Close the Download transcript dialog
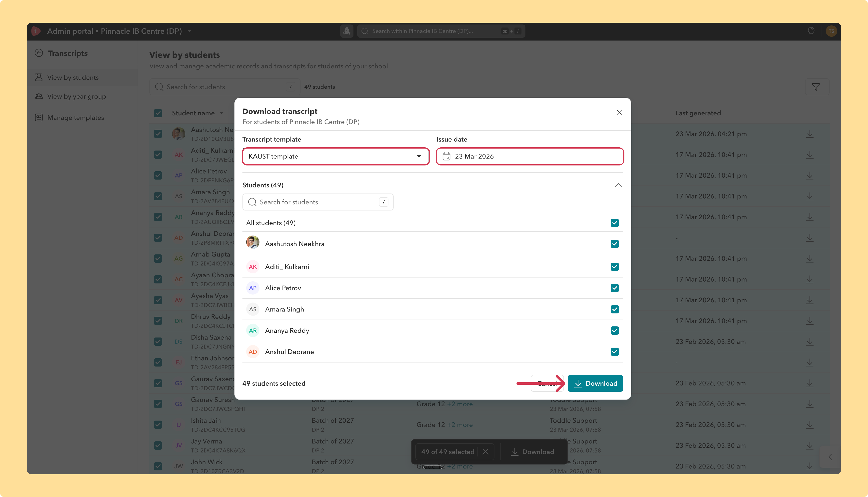 pos(619,112)
